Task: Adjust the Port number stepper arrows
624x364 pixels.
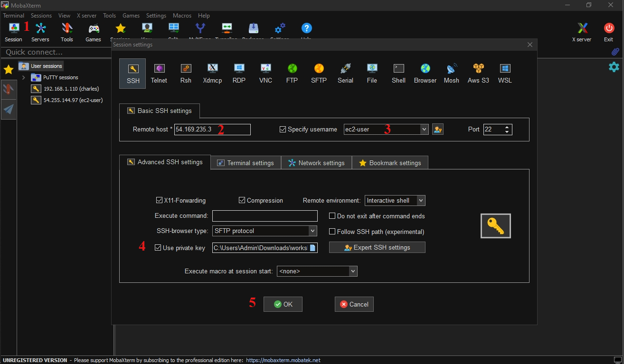Action: pos(508,129)
